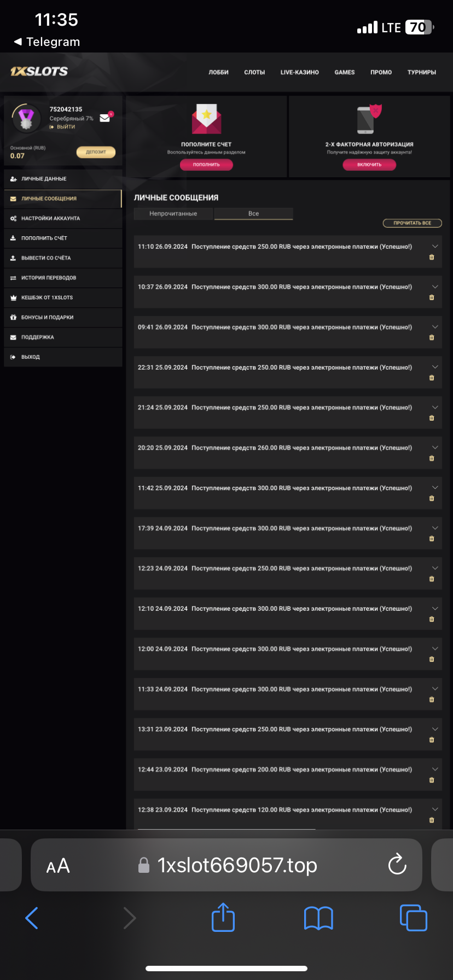Click the envelope messages icon near account ID
The height and width of the screenshot is (980, 453).
point(105,118)
